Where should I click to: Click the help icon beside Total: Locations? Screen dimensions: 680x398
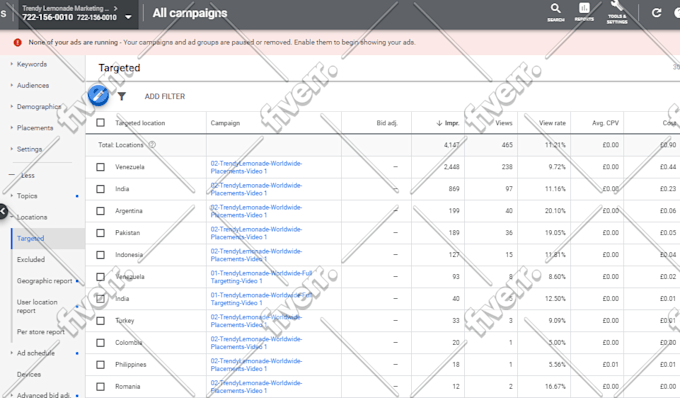(x=152, y=145)
